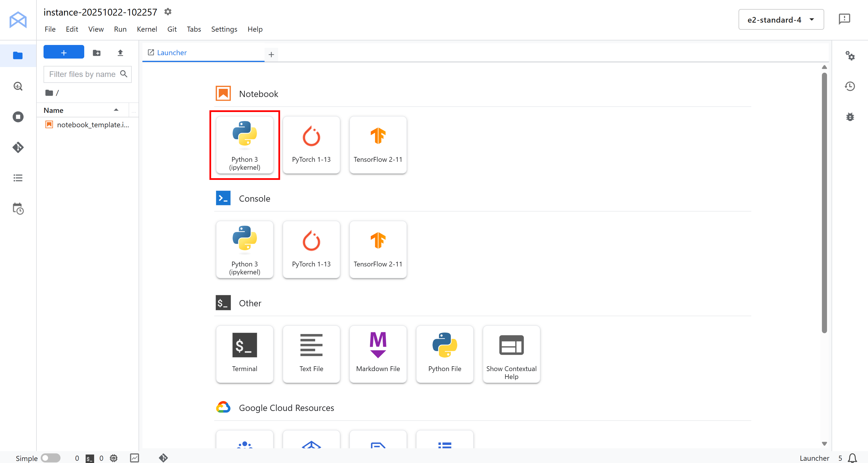Open the Settings menu
This screenshot has height=463, width=868.
tap(224, 29)
